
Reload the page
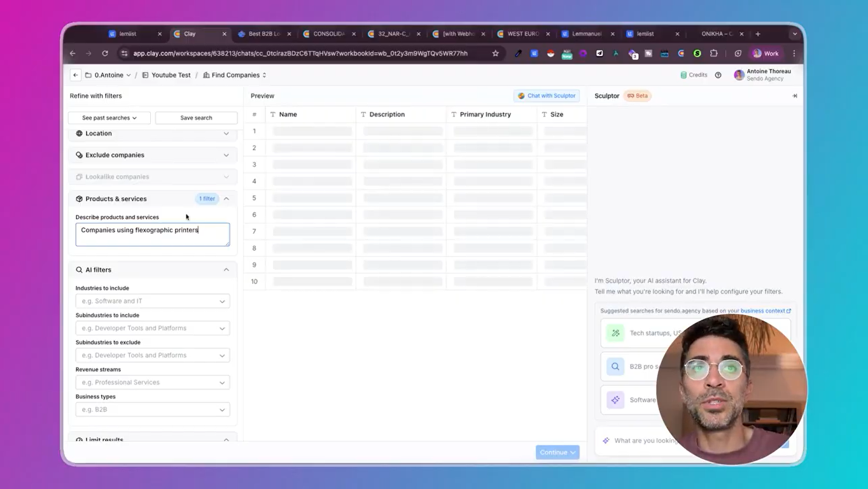105,53
